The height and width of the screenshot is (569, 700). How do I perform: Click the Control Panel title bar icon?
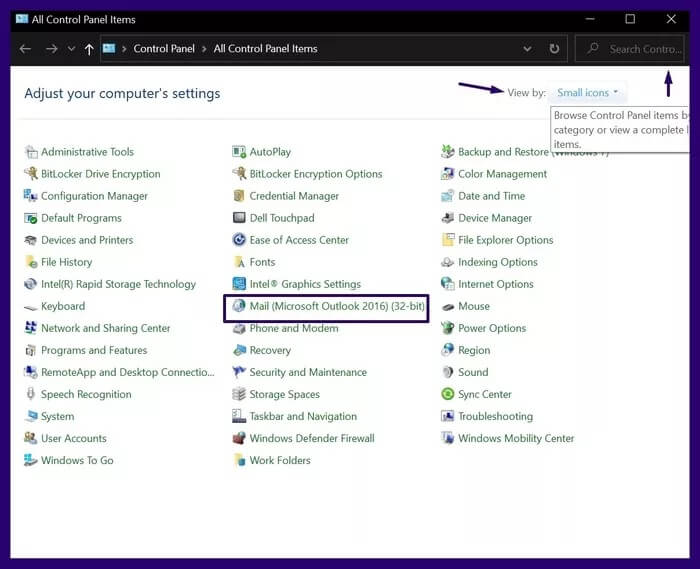[x=22, y=19]
